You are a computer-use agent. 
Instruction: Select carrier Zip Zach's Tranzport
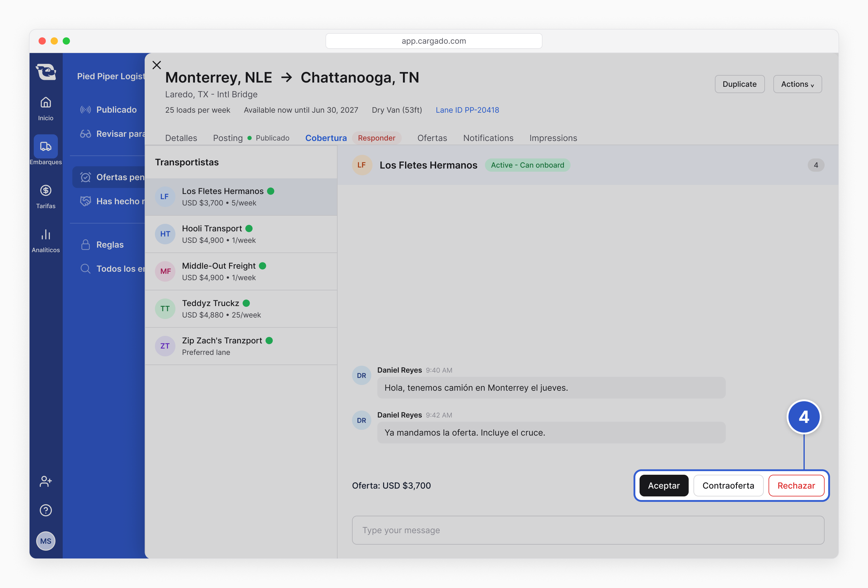241,346
